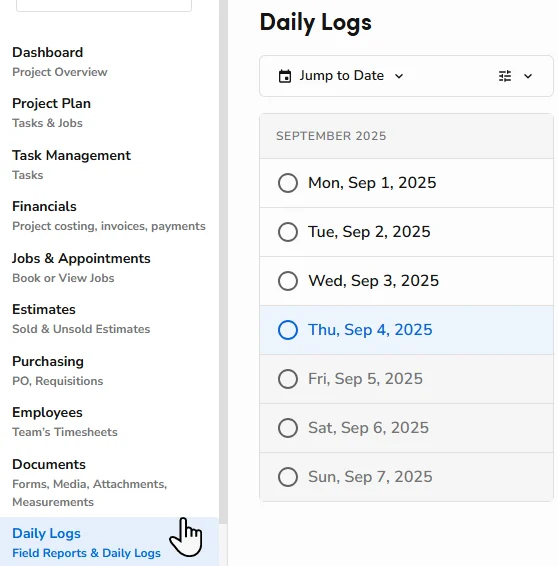
Task: Go to Project Plan section
Action: pos(51,104)
